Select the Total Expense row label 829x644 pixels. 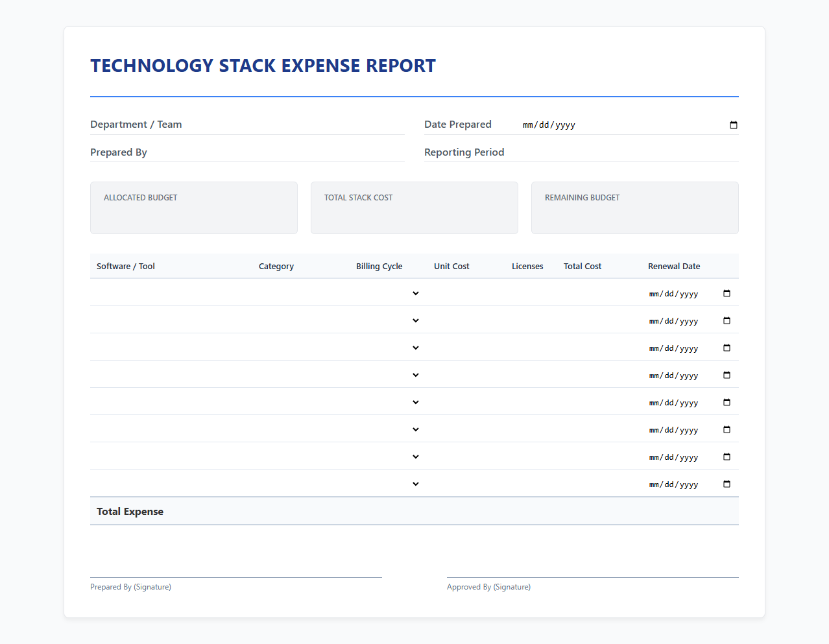(130, 511)
